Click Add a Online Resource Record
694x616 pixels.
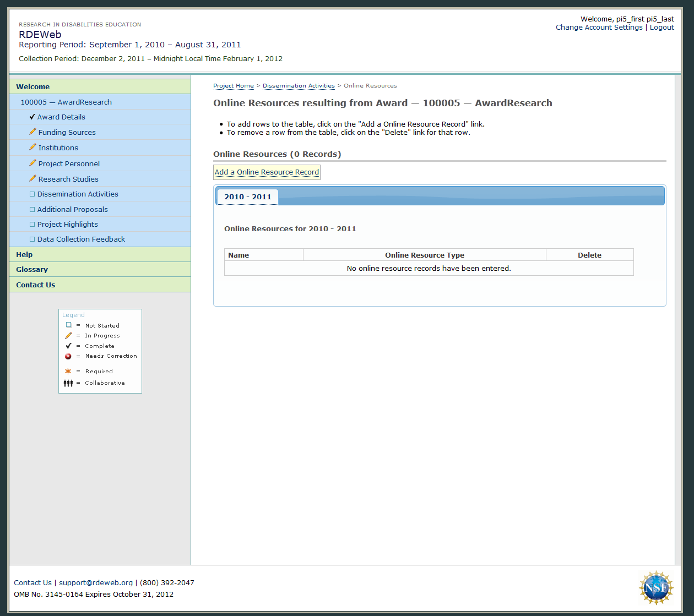[x=267, y=172]
